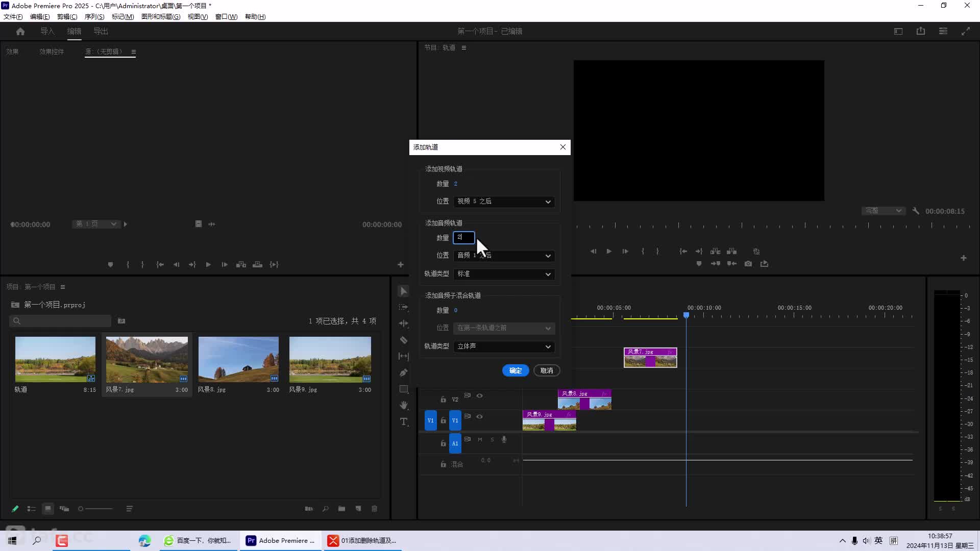Screen dimensions: 980x551
Task: Click the project panel trash icon
Action: pyautogui.click(x=374, y=509)
